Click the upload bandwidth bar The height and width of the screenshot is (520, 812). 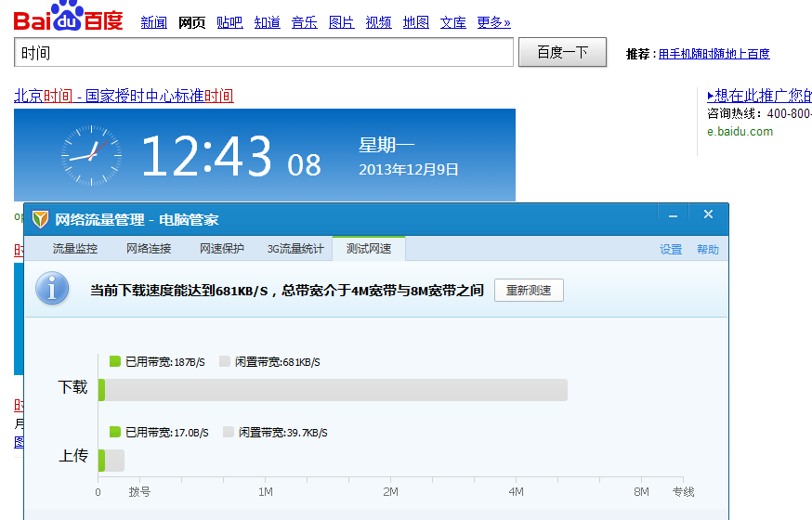pyautogui.click(x=111, y=461)
